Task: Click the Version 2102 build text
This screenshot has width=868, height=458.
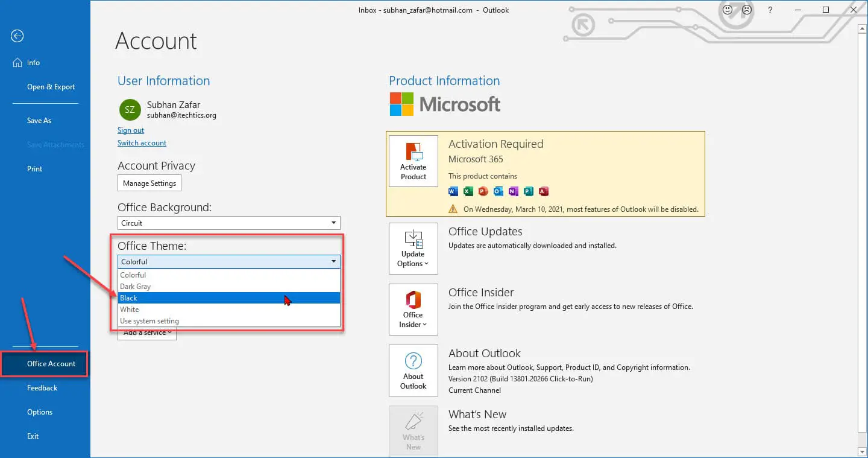Action: click(521, 379)
